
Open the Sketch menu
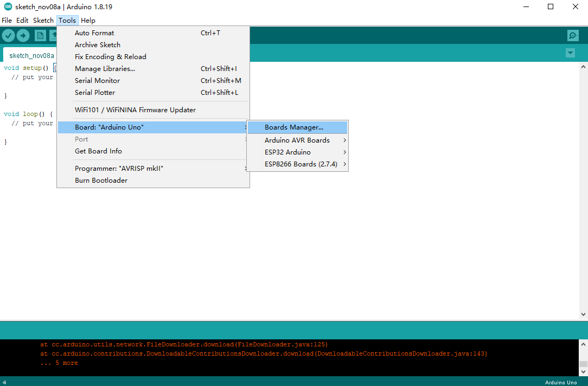click(43, 20)
